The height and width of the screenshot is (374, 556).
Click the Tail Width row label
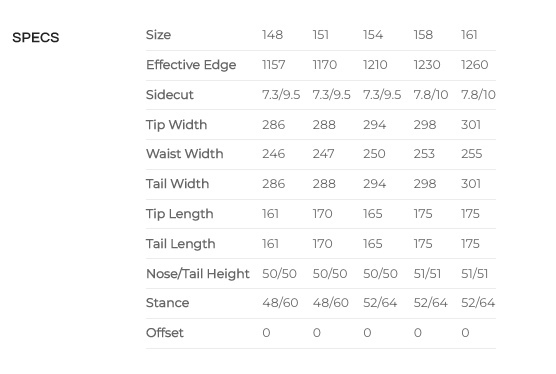coord(177,184)
